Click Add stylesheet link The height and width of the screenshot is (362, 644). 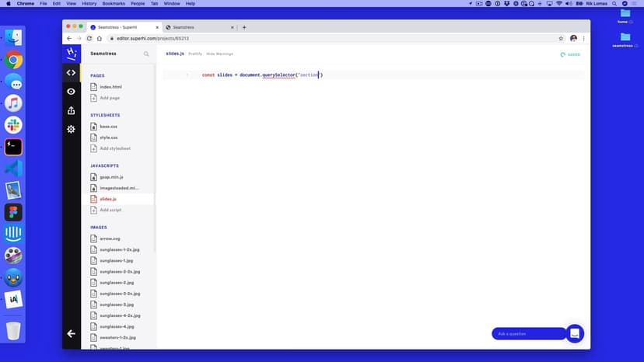pos(114,148)
